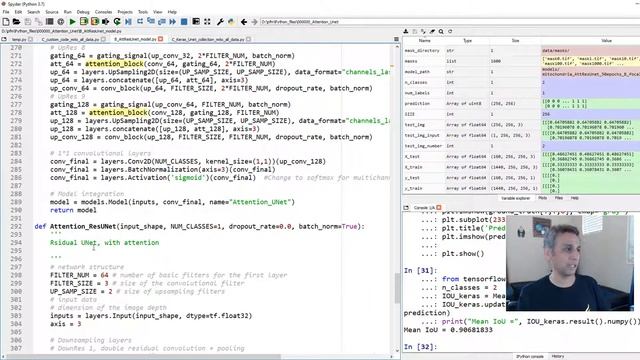Go forward with right arrow
Screen dimensions: 640x360
(254, 22)
